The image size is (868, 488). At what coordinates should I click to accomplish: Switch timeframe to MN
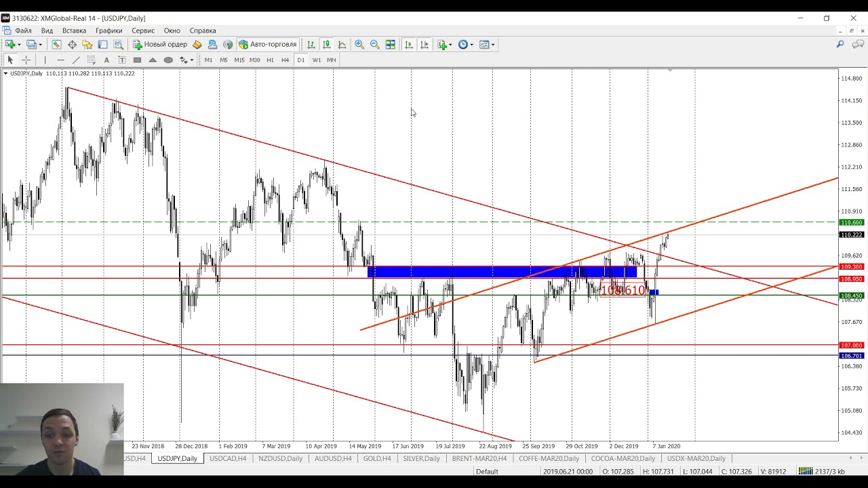tap(332, 60)
